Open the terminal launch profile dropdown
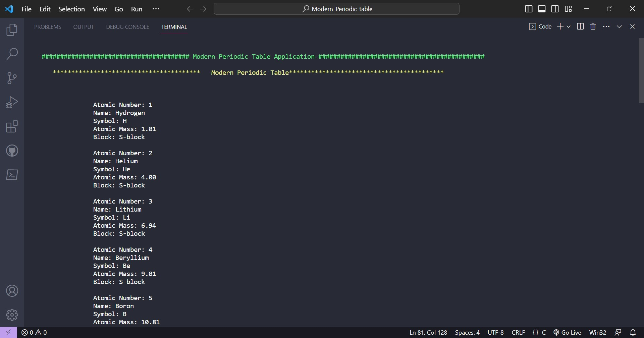Screen dimensions: 644x338 569,26
